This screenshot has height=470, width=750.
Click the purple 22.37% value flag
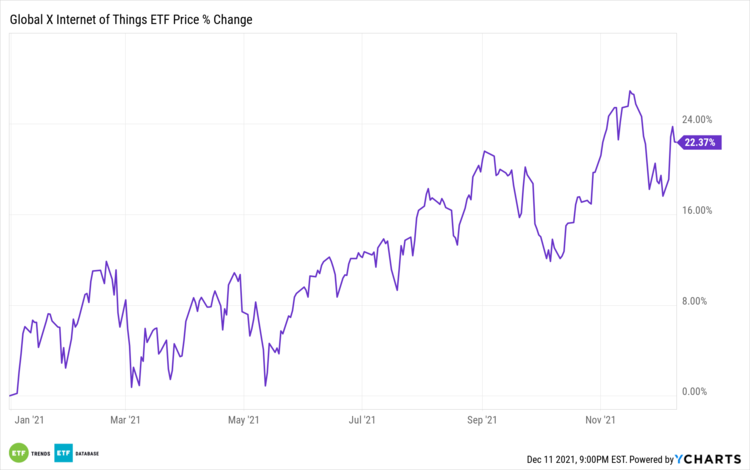coord(701,143)
